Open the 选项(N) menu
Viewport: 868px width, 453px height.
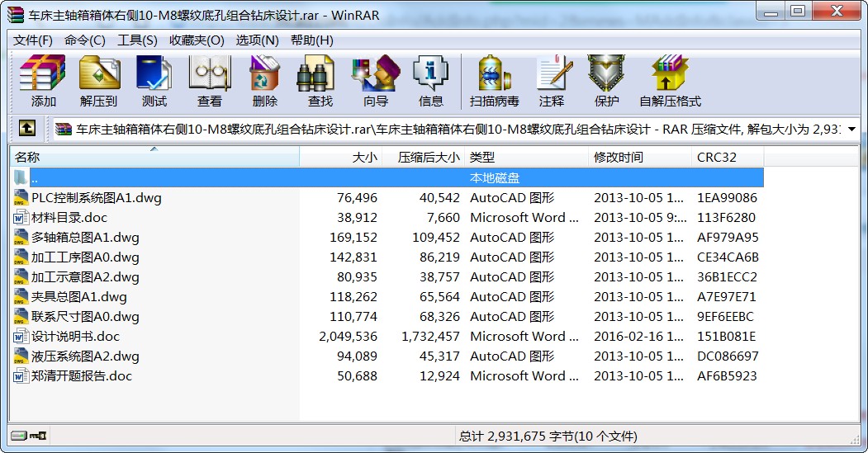tap(257, 40)
